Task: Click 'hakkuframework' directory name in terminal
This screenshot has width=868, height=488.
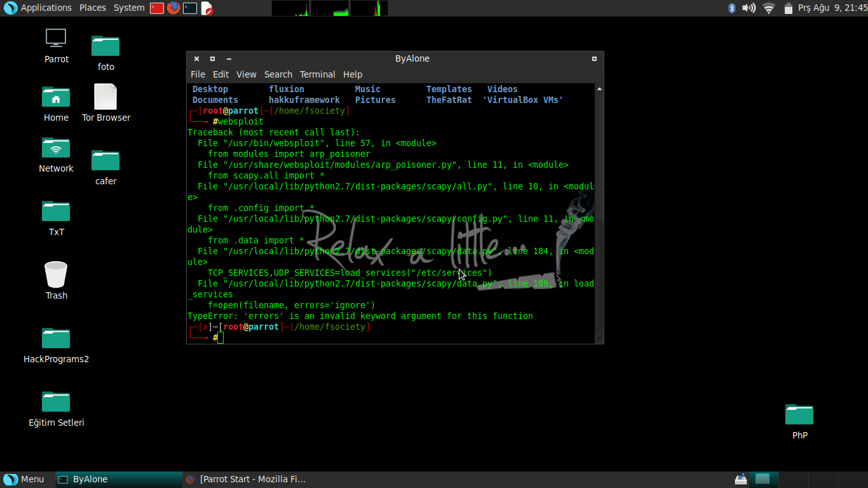Action: (x=304, y=100)
